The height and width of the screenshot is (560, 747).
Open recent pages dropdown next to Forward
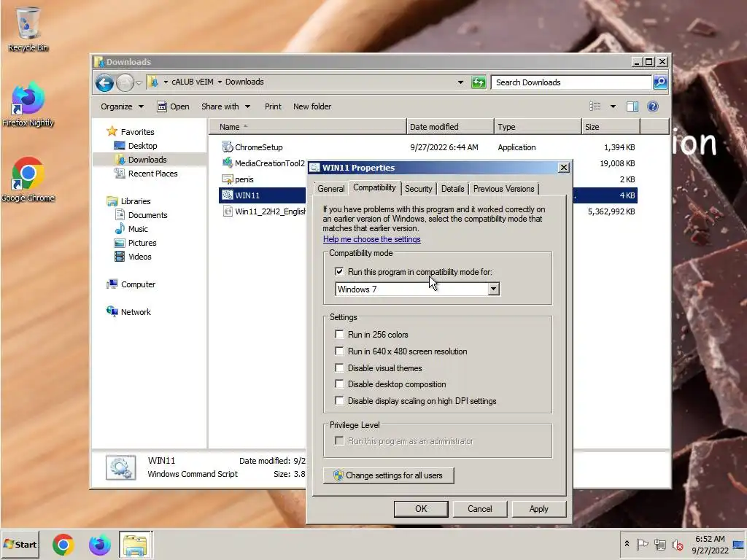click(139, 83)
